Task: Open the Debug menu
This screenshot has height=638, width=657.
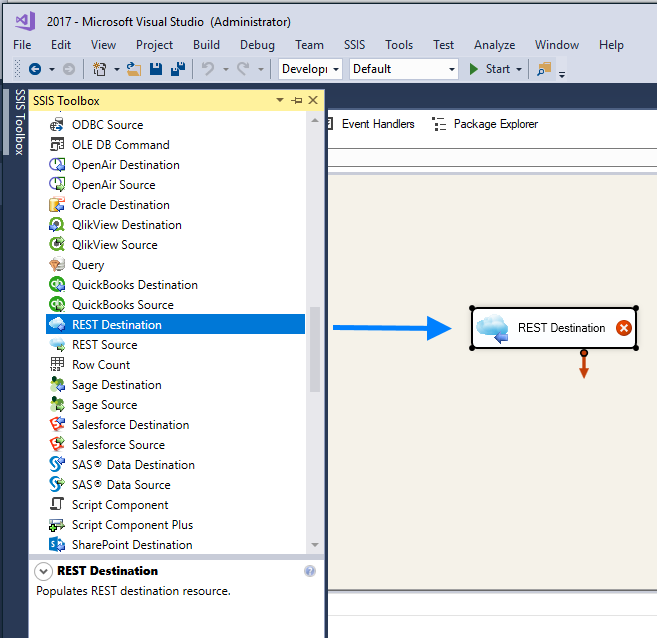Action: coord(257,45)
